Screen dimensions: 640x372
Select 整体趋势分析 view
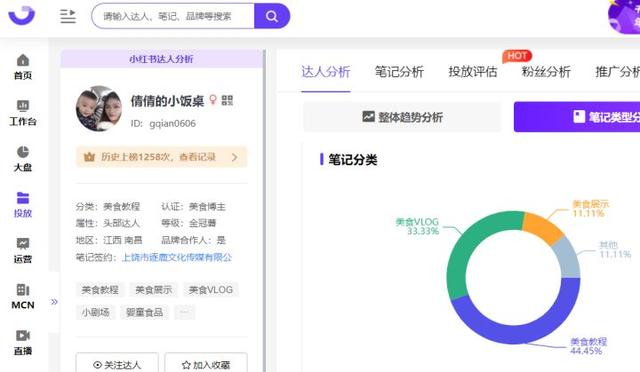[402, 117]
